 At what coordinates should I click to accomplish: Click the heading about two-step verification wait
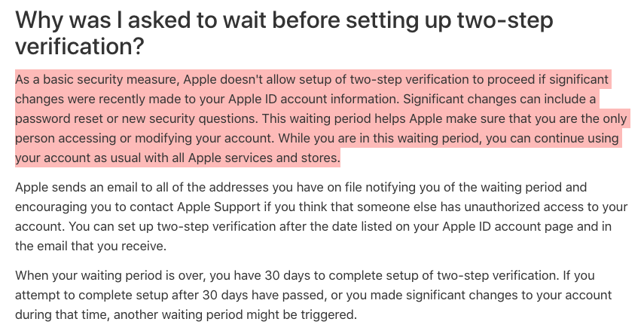pos(284,34)
